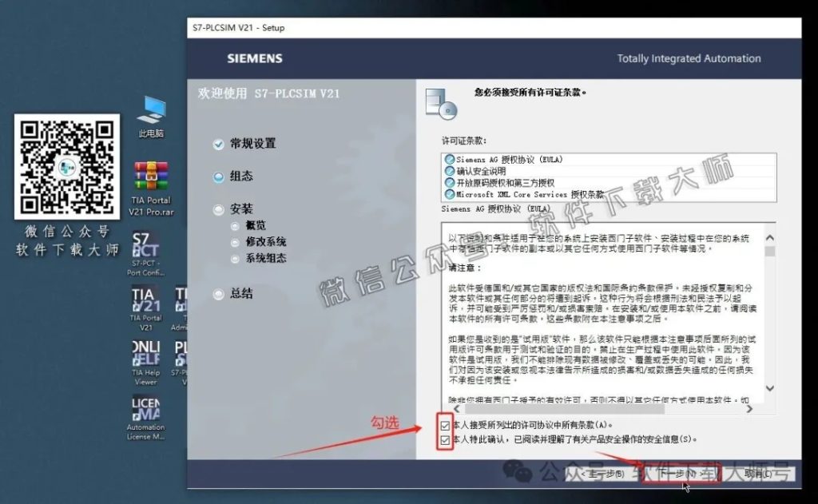Select 开放原码授权和第三方授权 in the license list

(x=503, y=183)
